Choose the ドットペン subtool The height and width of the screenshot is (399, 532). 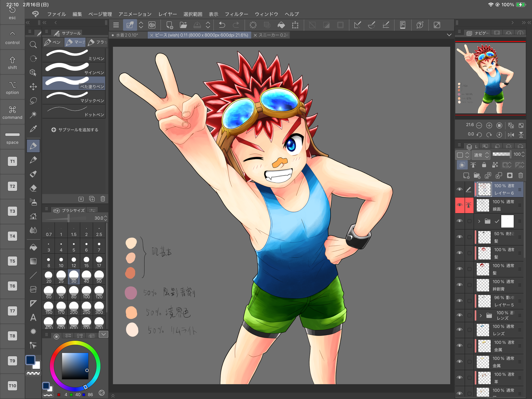[74, 111]
